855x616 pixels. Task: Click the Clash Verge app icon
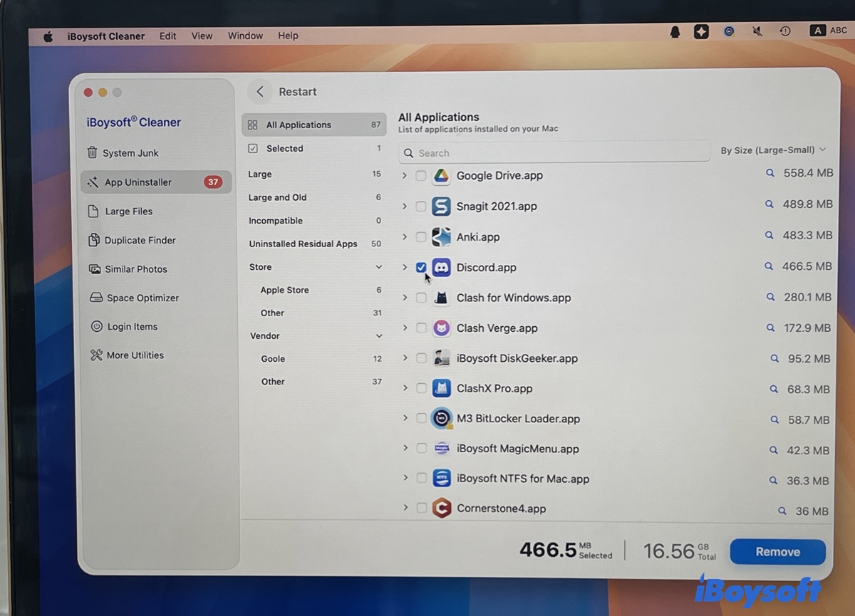point(442,328)
